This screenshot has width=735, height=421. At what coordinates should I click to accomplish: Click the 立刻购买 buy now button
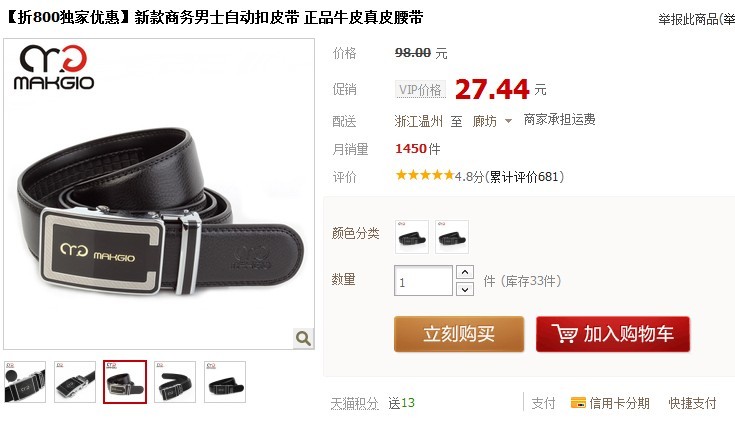tap(459, 334)
